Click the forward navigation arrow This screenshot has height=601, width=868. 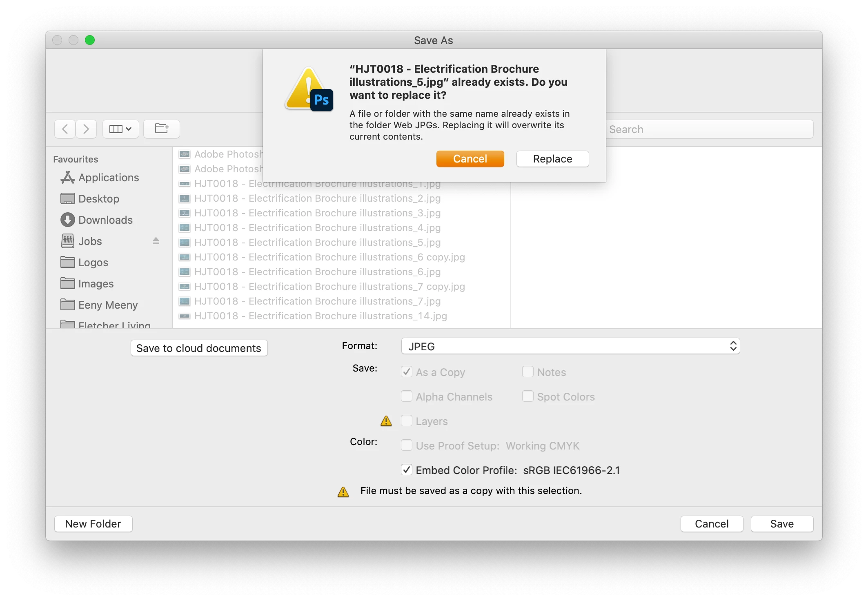point(86,129)
